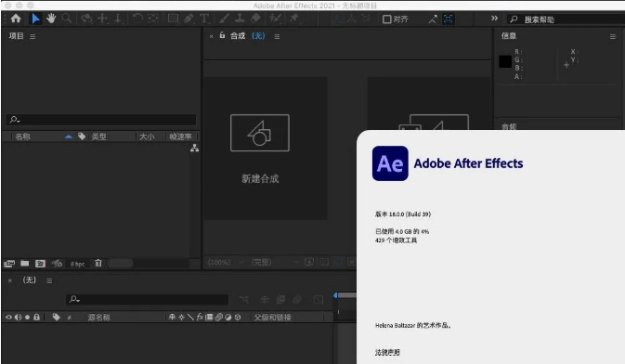Click the Home icon in toolbar

click(x=16, y=19)
